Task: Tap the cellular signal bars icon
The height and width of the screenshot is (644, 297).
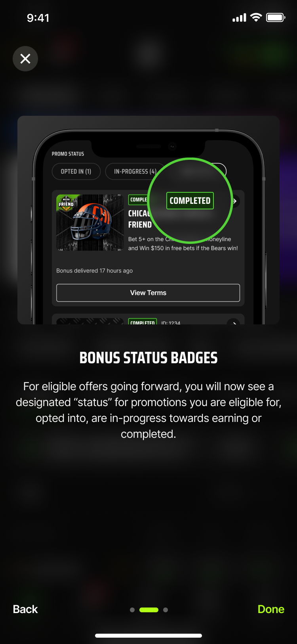Action: click(239, 17)
